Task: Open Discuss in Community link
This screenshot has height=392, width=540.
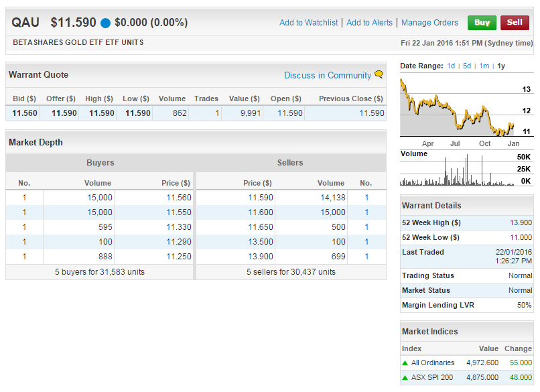Action: tap(327, 75)
